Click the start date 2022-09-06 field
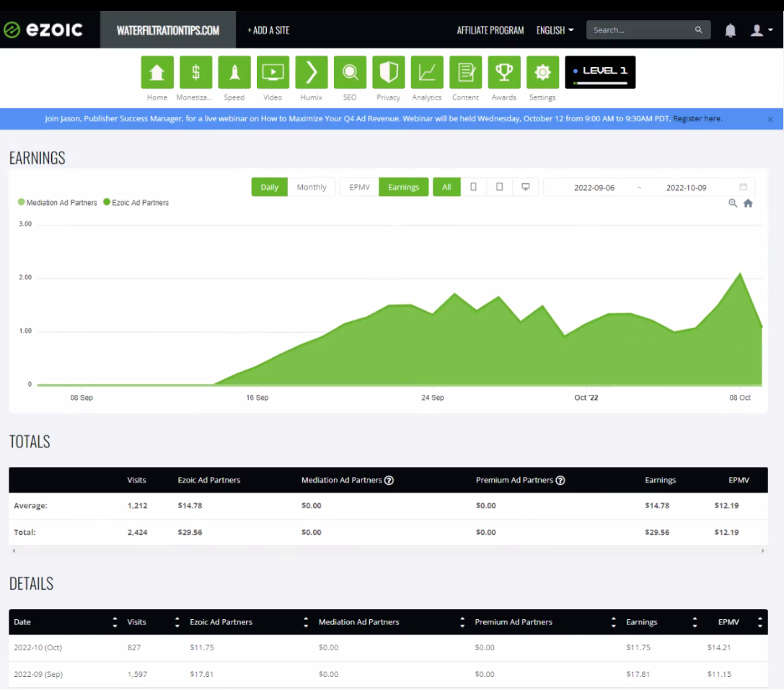The image size is (784, 690). (x=594, y=188)
